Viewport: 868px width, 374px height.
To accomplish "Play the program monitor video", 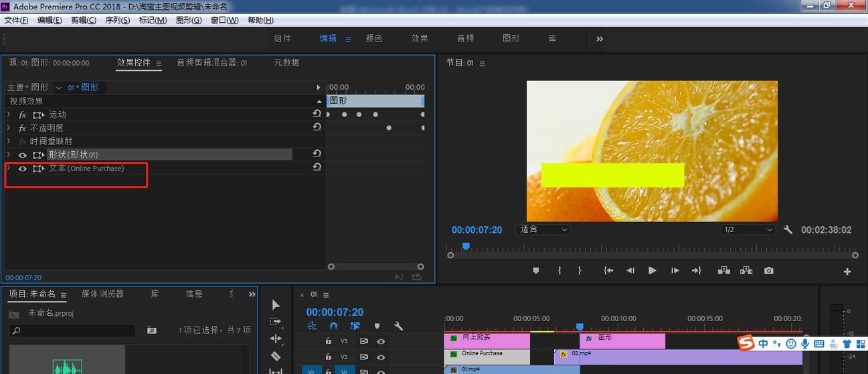I will pyautogui.click(x=653, y=271).
